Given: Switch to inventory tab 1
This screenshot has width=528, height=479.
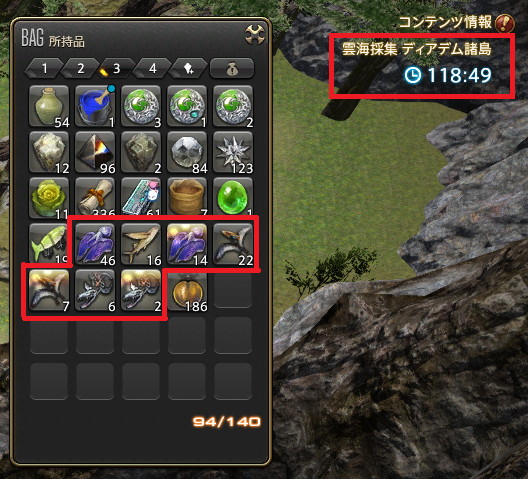Looking at the screenshot, I should point(44,68).
